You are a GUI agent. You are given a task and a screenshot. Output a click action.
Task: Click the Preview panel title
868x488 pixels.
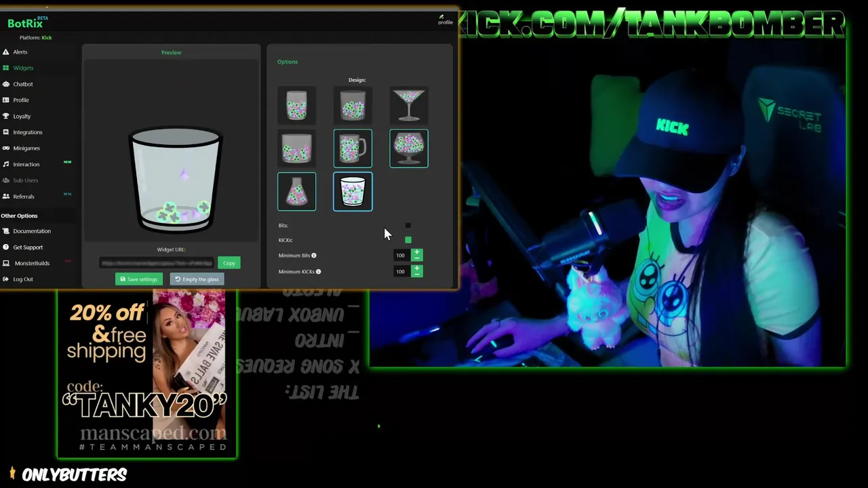[171, 52]
